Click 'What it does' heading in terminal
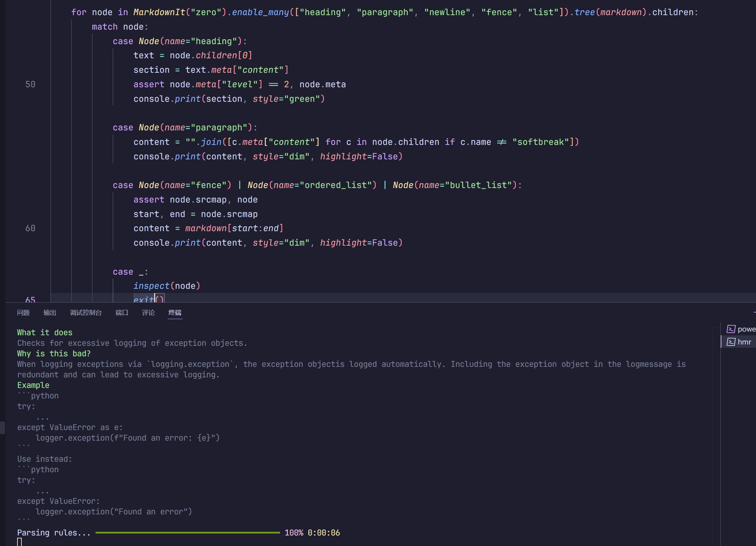Image resolution: width=756 pixels, height=546 pixels. point(45,332)
